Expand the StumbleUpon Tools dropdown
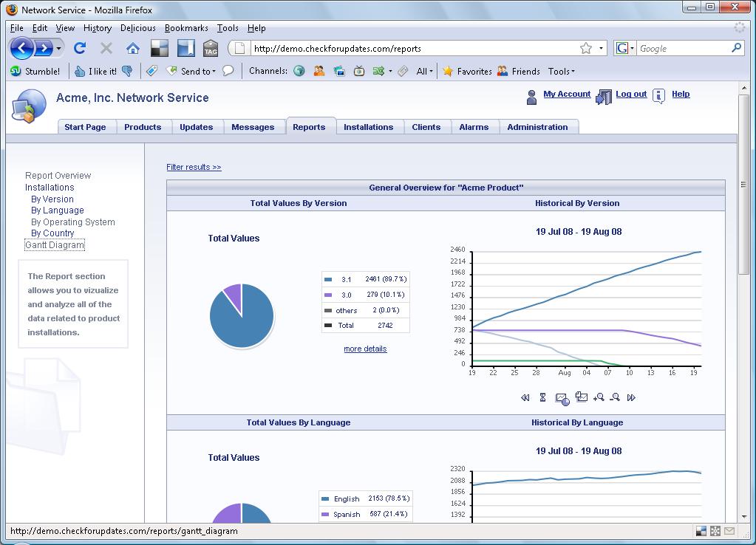Viewport: 756px width, 545px height. 561,71
